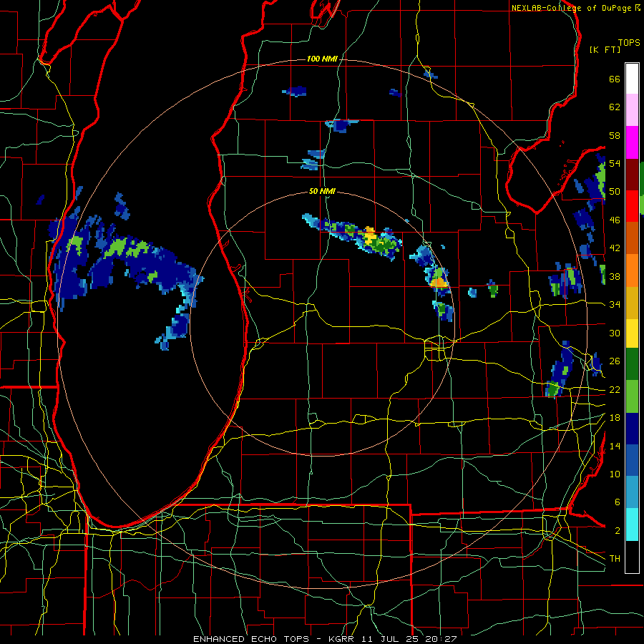Click the orange 38 kft legend swatch
This screenshot has width=644, height=644.
[x=632, y=270]
